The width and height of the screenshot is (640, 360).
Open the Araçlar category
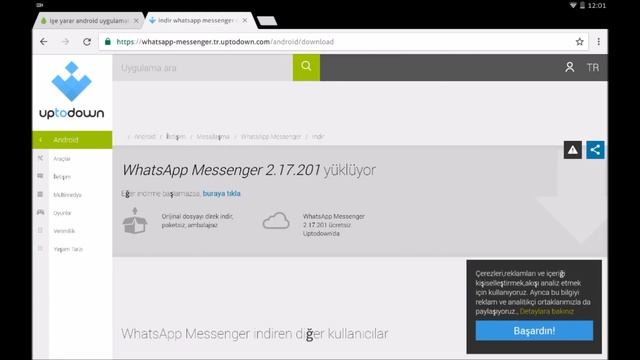pos(62,159)
